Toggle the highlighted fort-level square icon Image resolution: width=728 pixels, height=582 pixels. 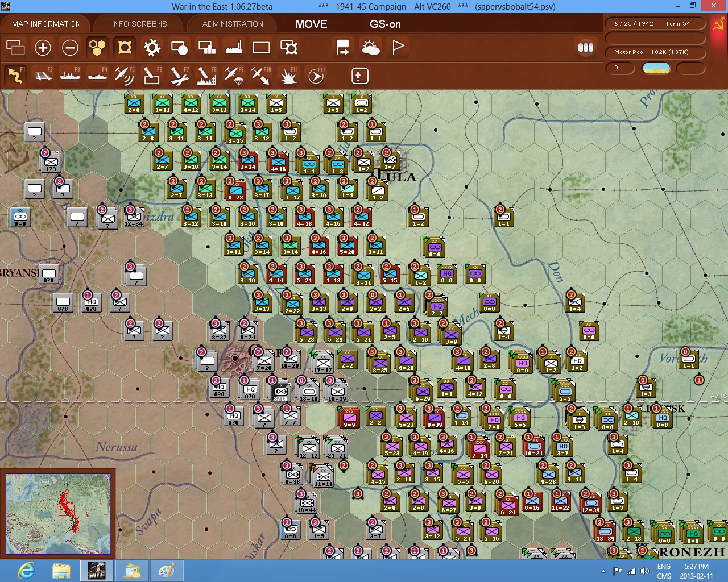point(125,47)
